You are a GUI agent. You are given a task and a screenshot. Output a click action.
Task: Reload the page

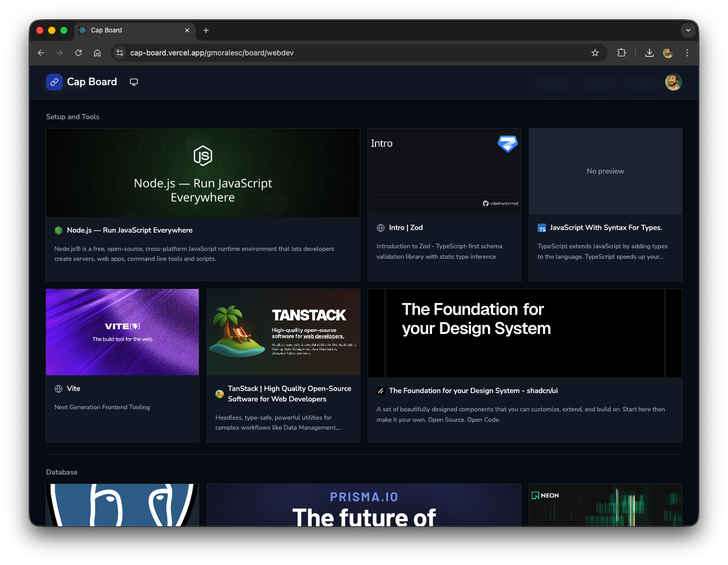coord(78,53)
